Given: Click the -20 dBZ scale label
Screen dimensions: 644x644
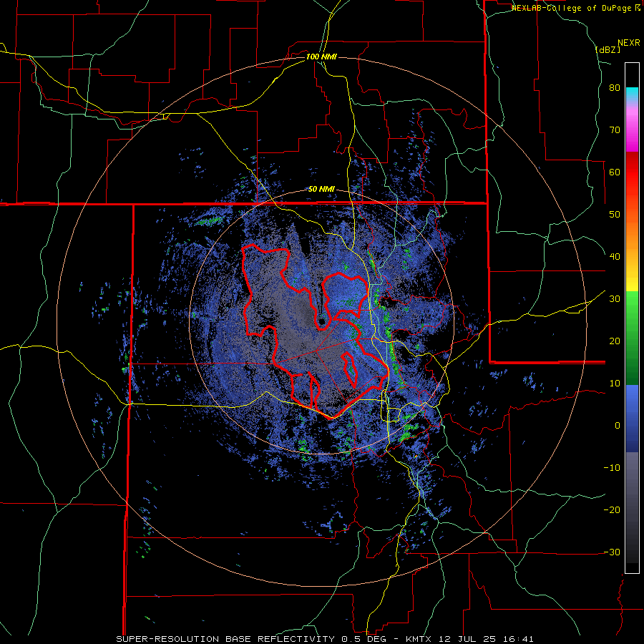Looking at the screenshot, I should pyautogui.click(x=612, y=510).
